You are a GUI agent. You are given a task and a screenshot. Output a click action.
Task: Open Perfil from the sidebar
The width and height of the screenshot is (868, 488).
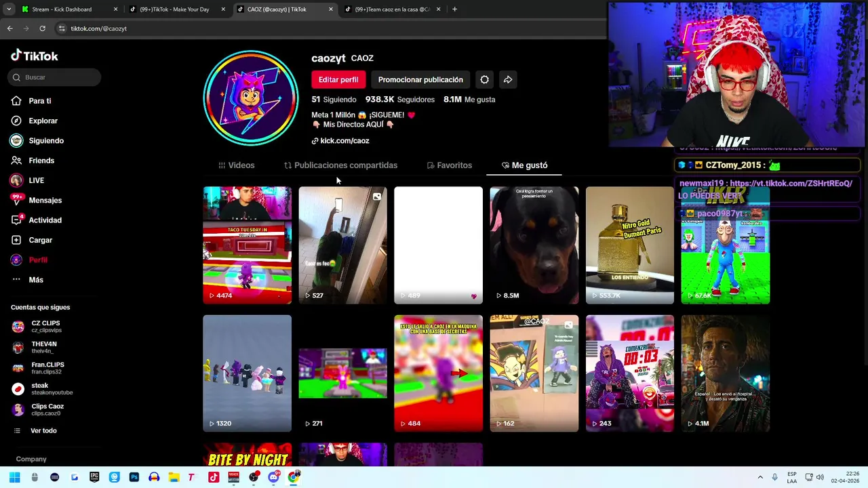[29, 260]
